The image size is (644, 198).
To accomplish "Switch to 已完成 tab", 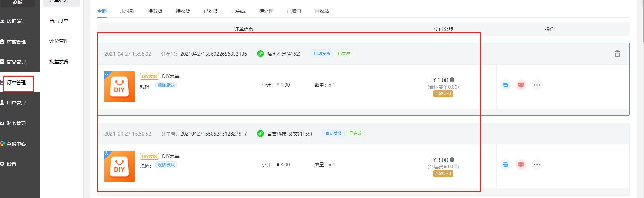I will pos(238,11).
